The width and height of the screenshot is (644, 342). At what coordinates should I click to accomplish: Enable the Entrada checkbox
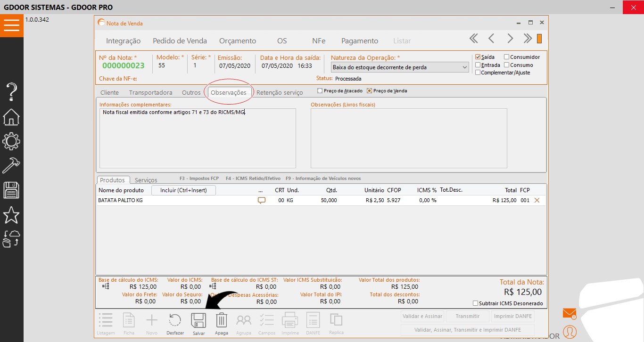pyautogui.click(x=478, y=65)
